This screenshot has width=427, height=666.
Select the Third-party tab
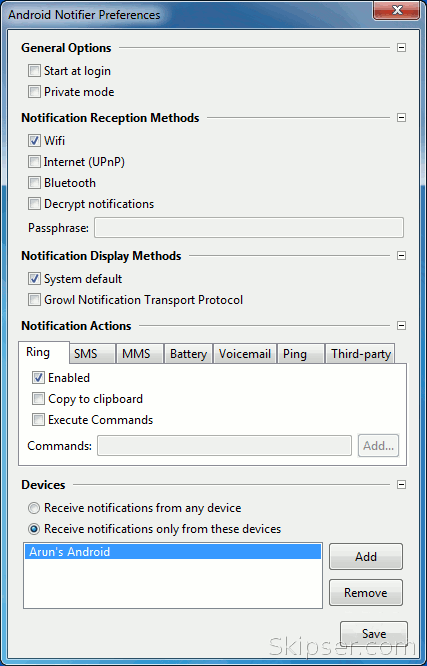(x=360, y=354)
